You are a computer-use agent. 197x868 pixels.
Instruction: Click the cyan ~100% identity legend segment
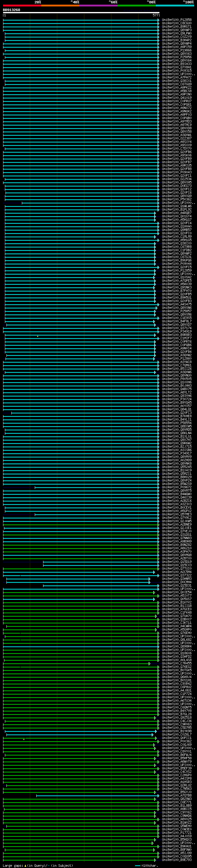click(175, 6)
